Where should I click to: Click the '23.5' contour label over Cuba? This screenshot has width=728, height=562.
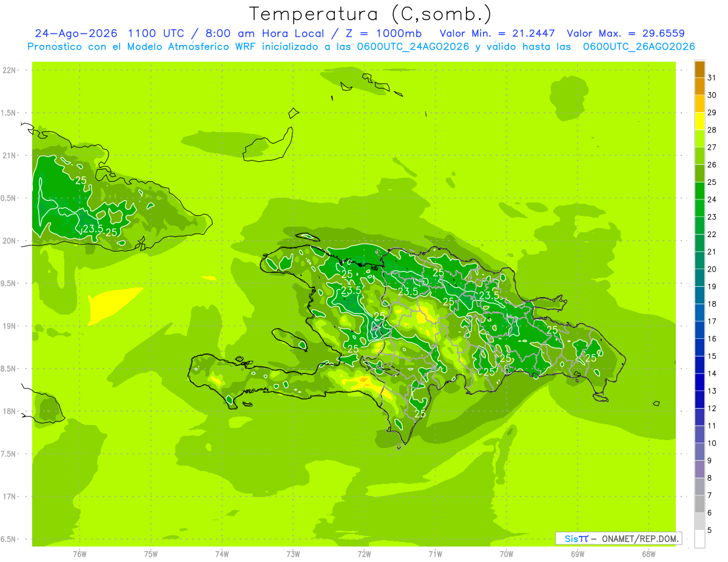point(93,229)
